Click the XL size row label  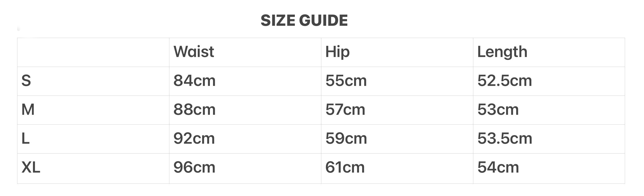31,167
